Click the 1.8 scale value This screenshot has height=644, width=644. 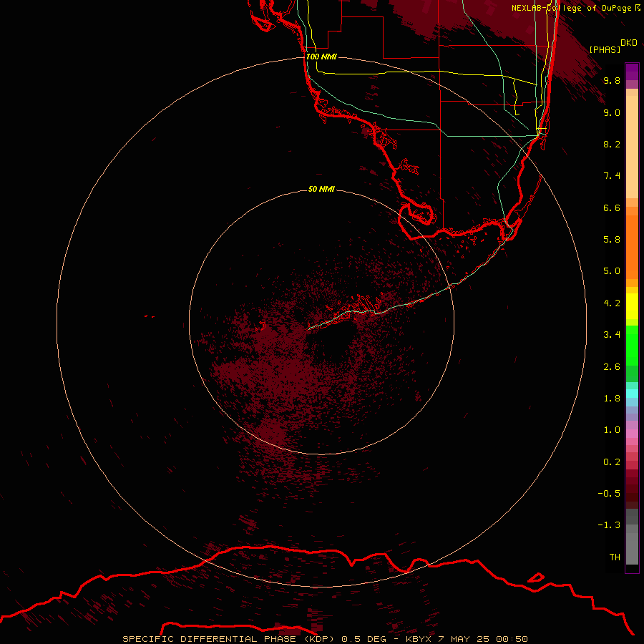coord(612,399)
